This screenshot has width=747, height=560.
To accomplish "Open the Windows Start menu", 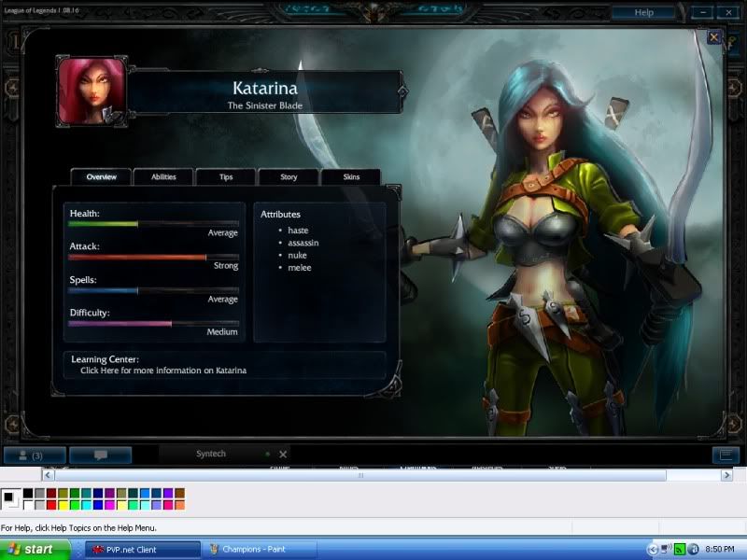I will coord(35,549).
